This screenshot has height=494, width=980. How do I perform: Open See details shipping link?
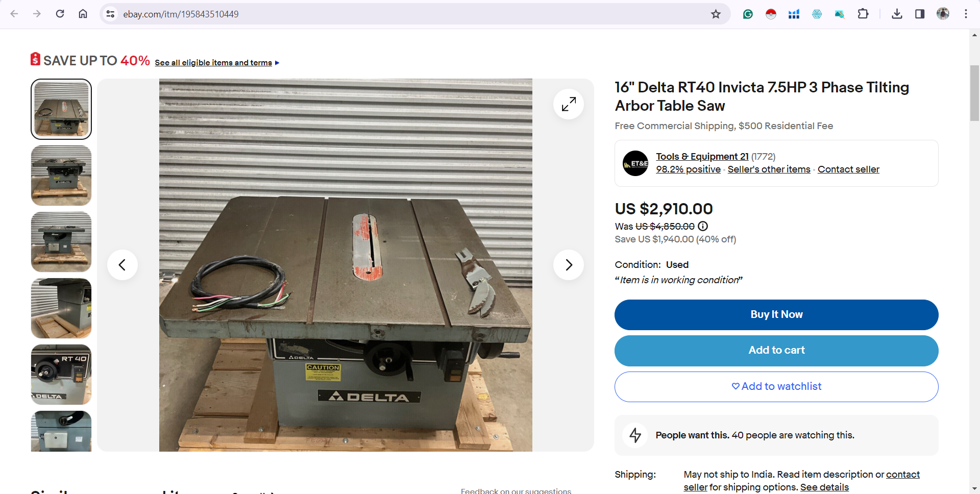824,487
